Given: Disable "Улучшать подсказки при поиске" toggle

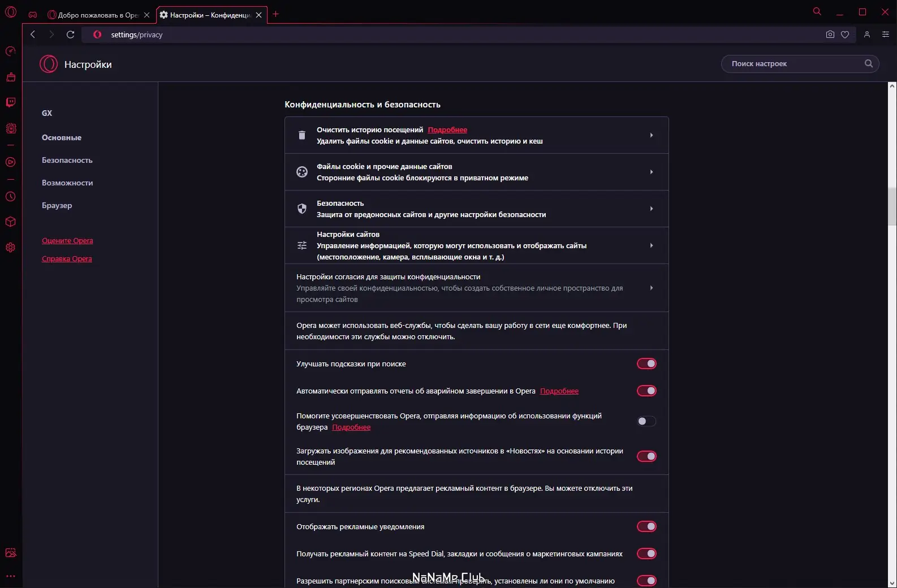Looking at the screenshot, I should click(x=646, y=364).
